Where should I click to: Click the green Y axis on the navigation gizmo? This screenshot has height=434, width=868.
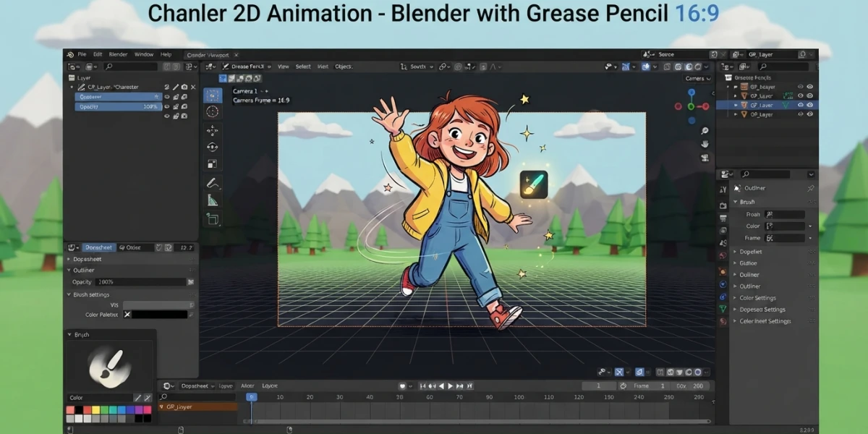pos(692,106)
